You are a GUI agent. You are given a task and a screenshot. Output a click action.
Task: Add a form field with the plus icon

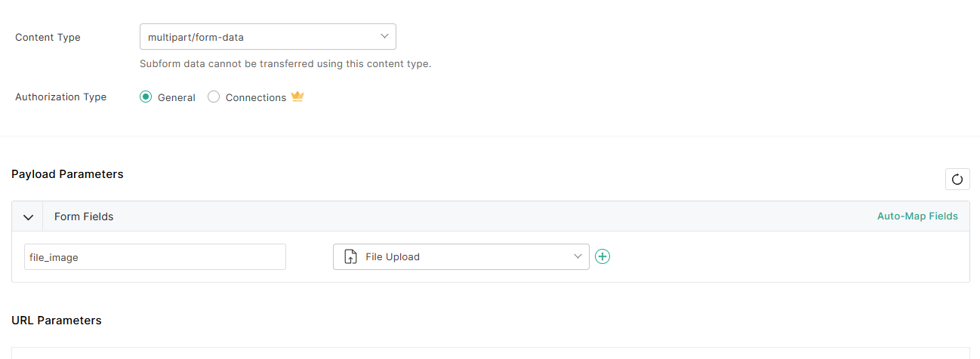click(602, 256)
